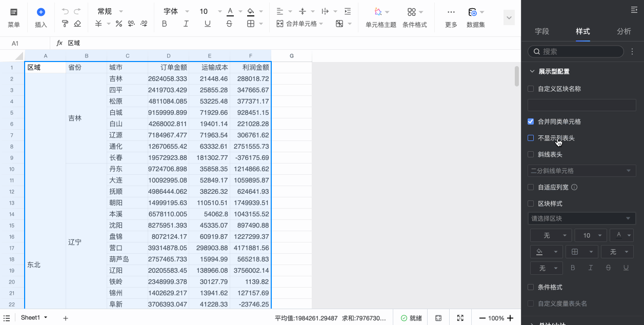Zoom out with the minus button
The image size is (644, 325).
[482, 318]
